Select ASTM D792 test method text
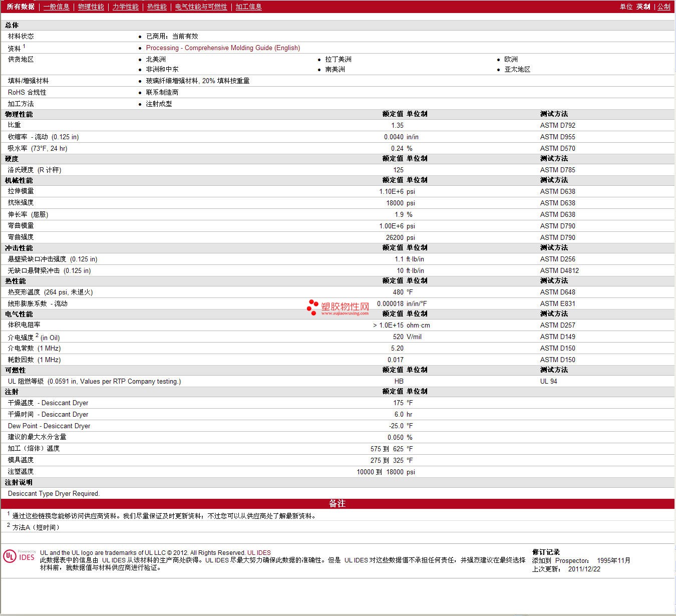Viewport: 676px width, 616px height. tap(558, 125)
